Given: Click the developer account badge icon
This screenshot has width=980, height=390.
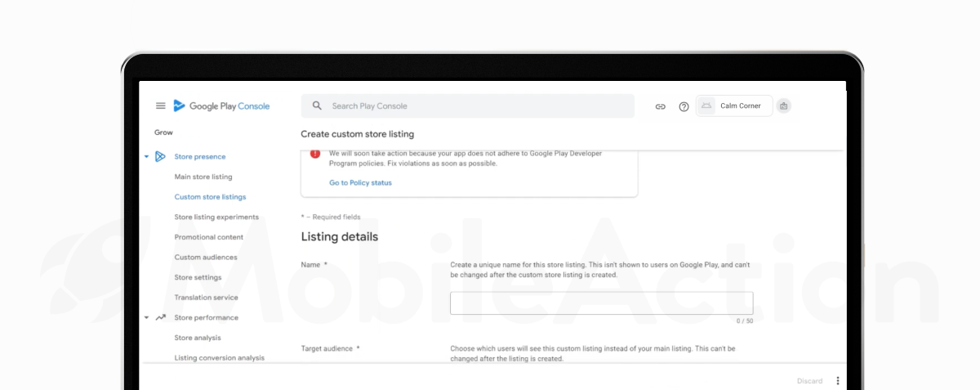Looking at the screenshot, I should tap(784, 106).
